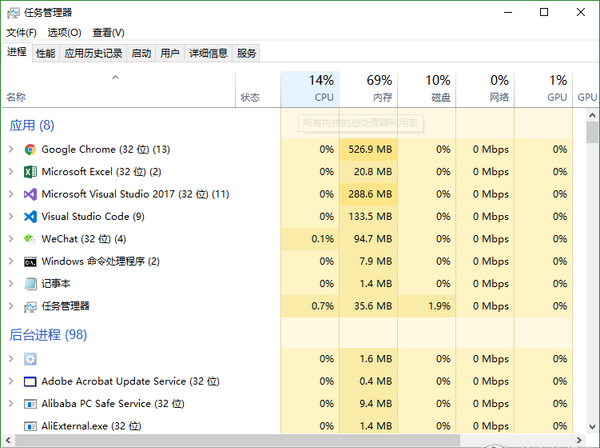
Task: Click the 133.5 MB memory value
Action: (x=370, y=217)
